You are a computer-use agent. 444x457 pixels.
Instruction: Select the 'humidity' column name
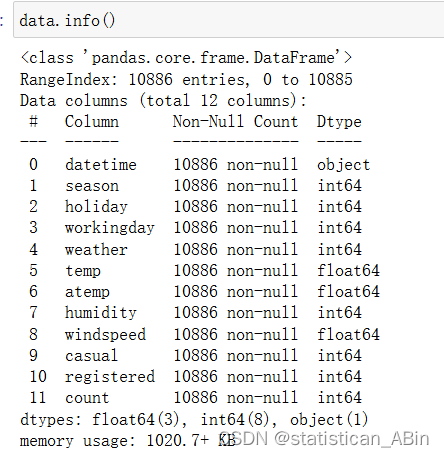click(101, 313)
